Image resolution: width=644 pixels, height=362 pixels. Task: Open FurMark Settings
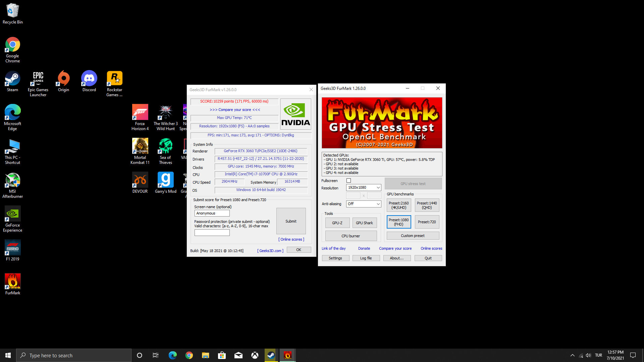(x=335, y=258)
